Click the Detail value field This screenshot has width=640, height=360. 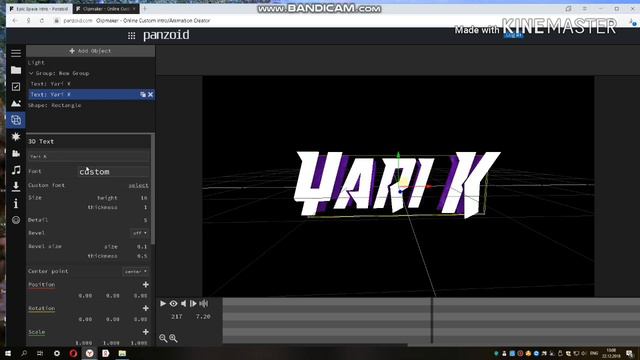[145, 220]
